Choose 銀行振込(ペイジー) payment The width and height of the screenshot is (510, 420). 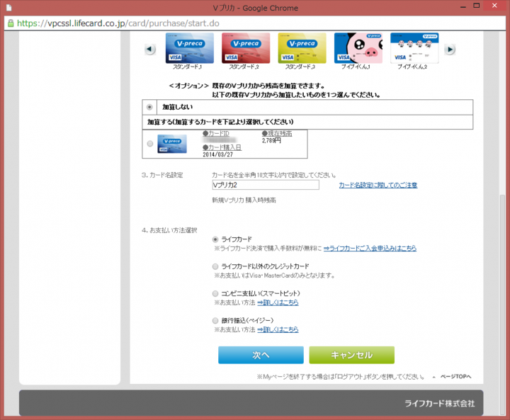215,321
